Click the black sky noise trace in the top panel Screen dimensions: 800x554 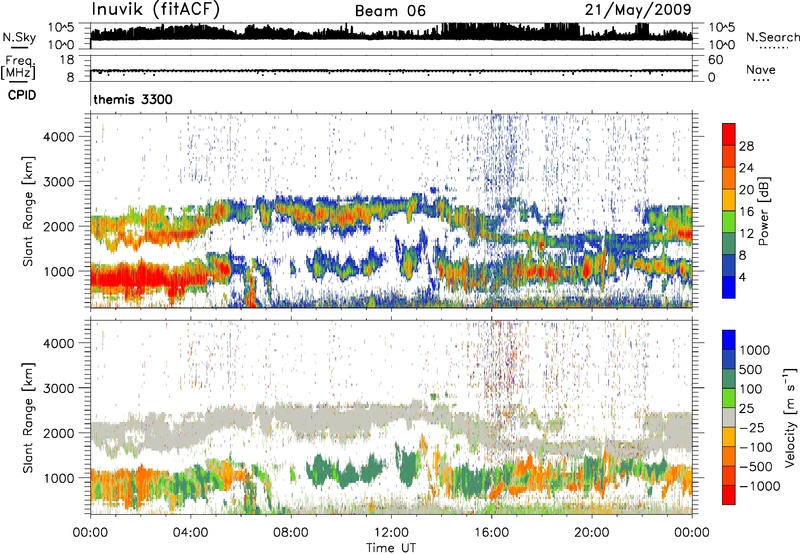pos(391,35)
